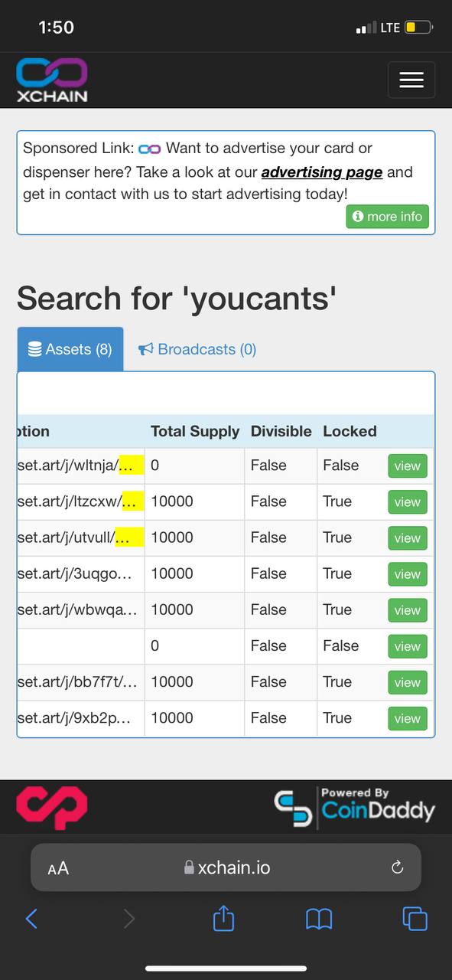Screen dimensions: 452x980
Task: Select the Assets (8) tab
Action: 70,349
